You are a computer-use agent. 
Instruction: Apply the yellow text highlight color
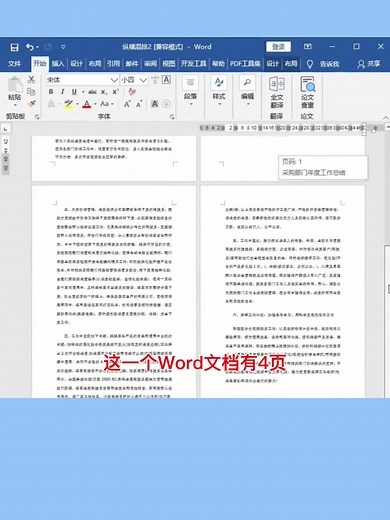click(69, 104)
